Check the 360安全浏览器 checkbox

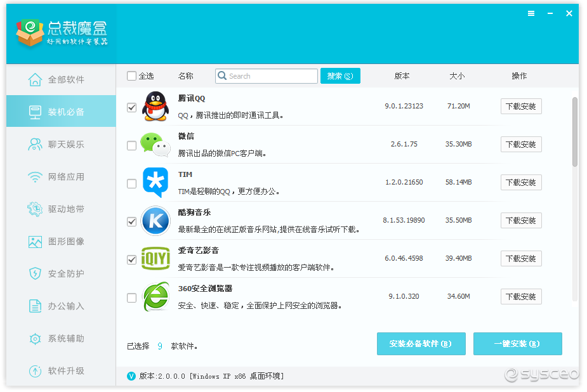pos(131,297)
